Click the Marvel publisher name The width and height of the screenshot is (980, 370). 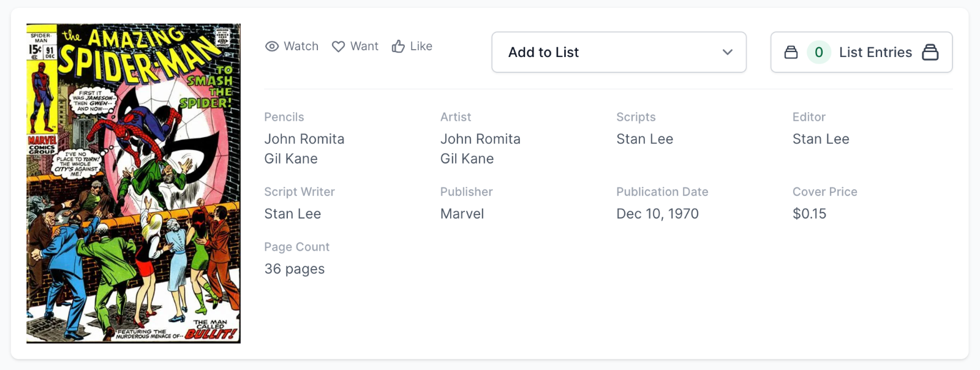(x=462, y=214)
